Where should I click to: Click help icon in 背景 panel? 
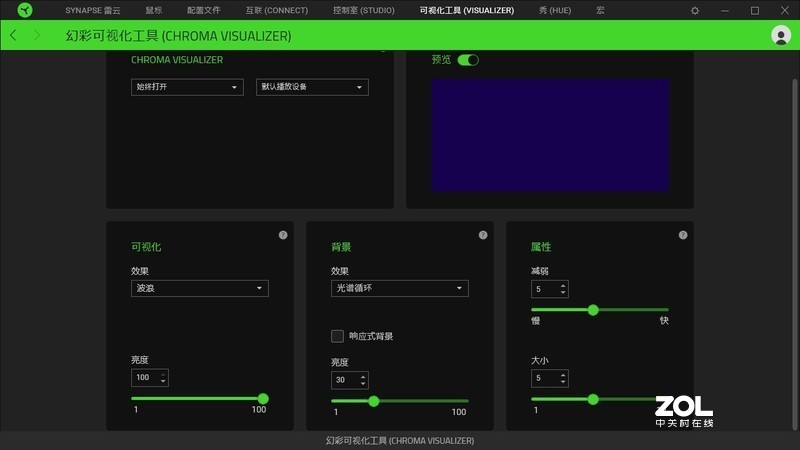483,235
